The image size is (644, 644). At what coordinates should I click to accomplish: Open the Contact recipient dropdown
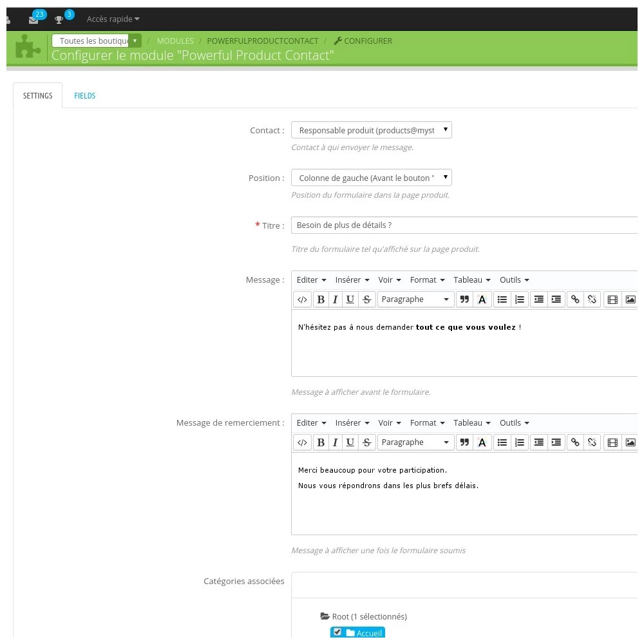tap(372, 130)
